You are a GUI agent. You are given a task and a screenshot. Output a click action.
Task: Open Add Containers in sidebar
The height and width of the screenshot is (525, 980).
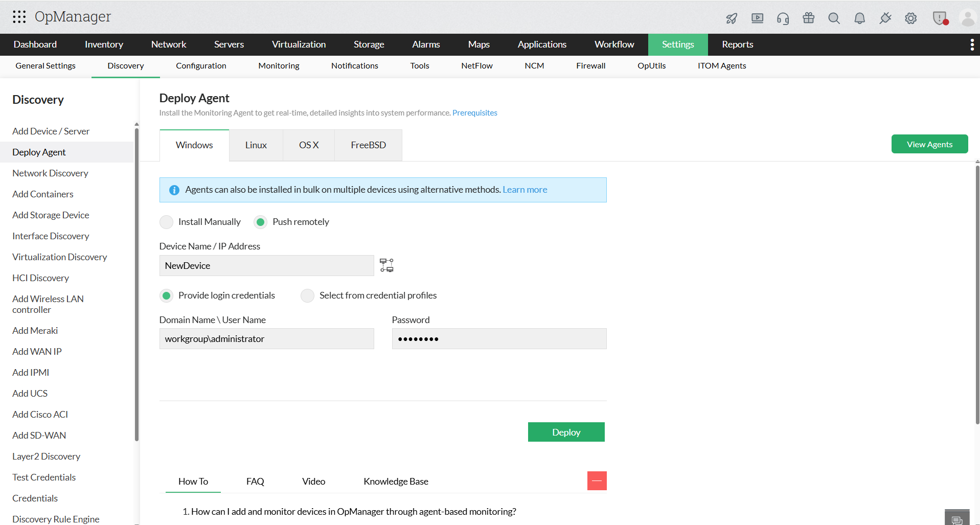click(43, 194)
